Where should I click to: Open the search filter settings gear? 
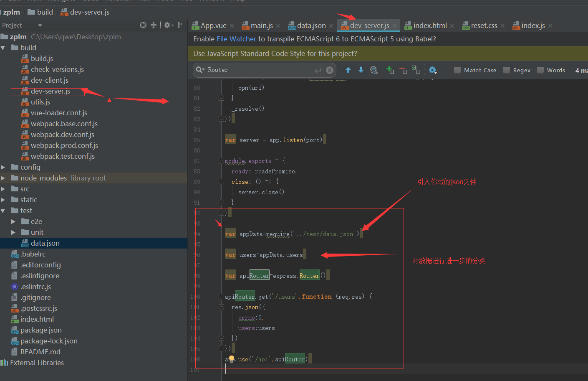(x=433, y=70)
